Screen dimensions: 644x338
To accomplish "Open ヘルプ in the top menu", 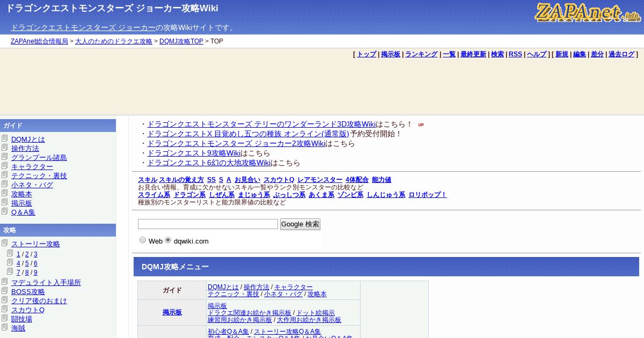I will tap(537, 54).
